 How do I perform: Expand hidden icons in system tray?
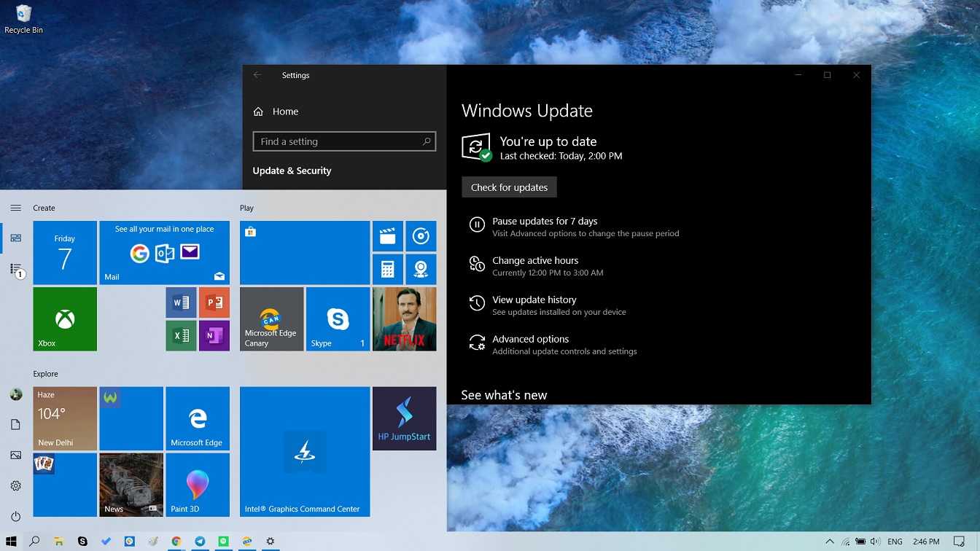(830, 542)
